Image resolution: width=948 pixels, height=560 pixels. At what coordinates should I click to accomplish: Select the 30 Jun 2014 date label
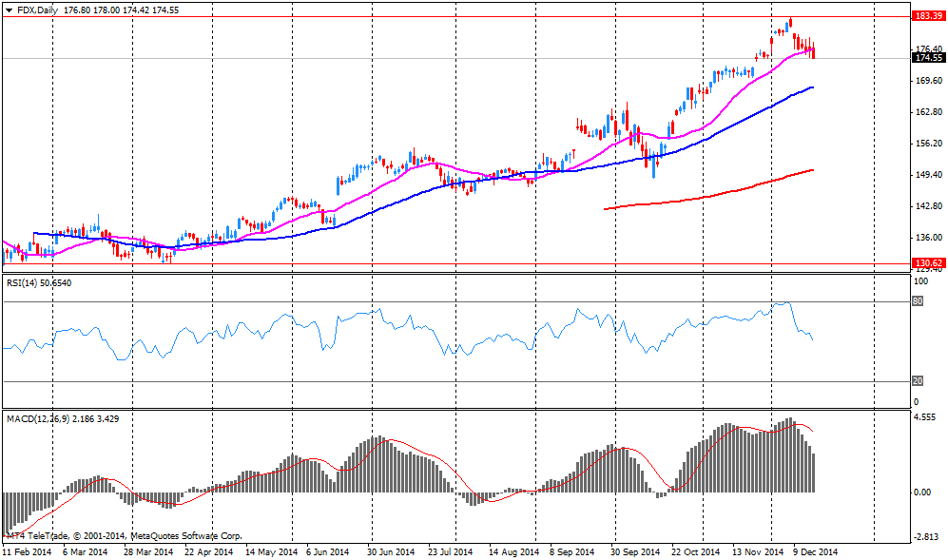pyautogui.click(x=391, y=551)
